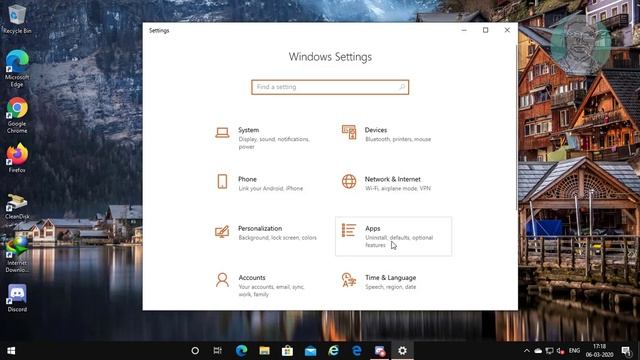
Task: Open the Network & Internet globe icon
Action: click(x=349, y=182)
